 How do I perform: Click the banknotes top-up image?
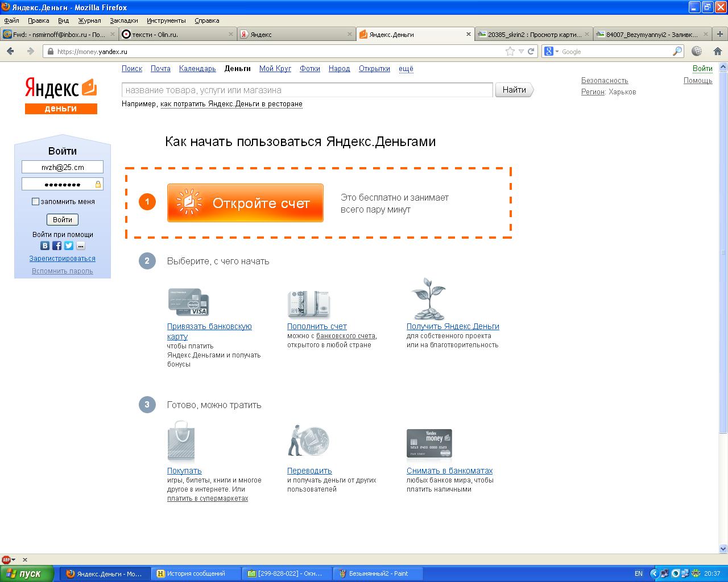pyautogui.click(x=309, y=304)
